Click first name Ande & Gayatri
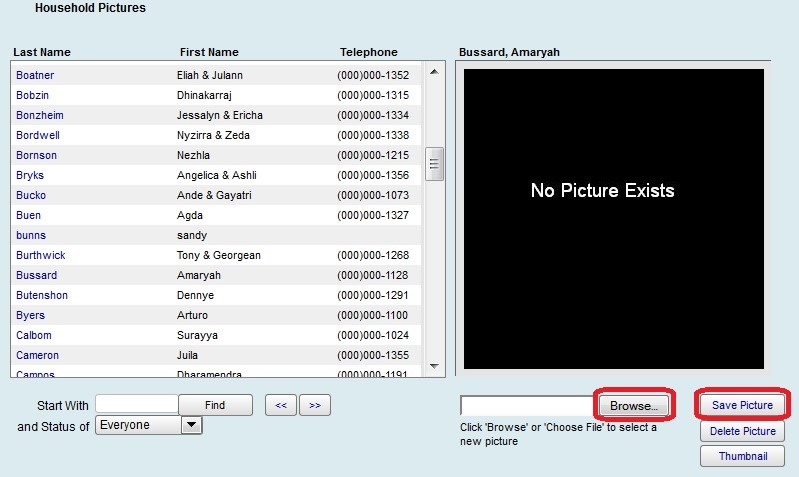Viewport: 799px width, 477px height. [x=214, y=195]
